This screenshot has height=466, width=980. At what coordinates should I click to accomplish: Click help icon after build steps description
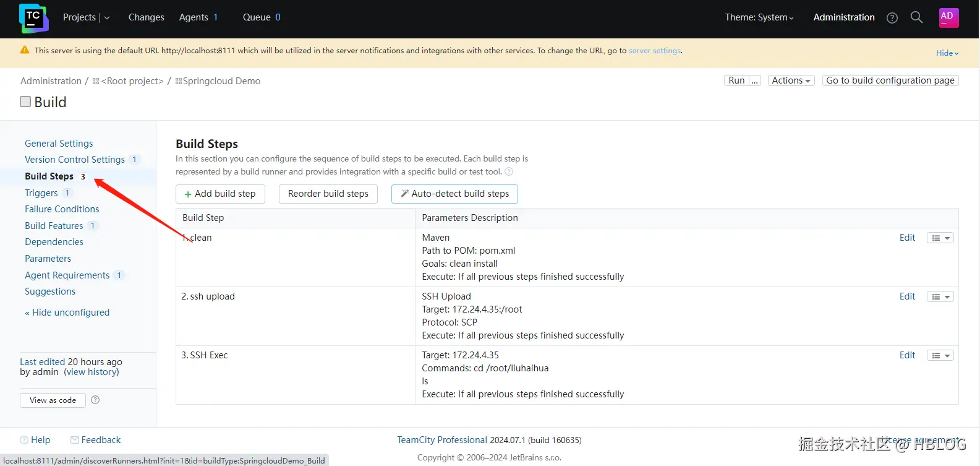pyautogui.click(x=509, y=172)
